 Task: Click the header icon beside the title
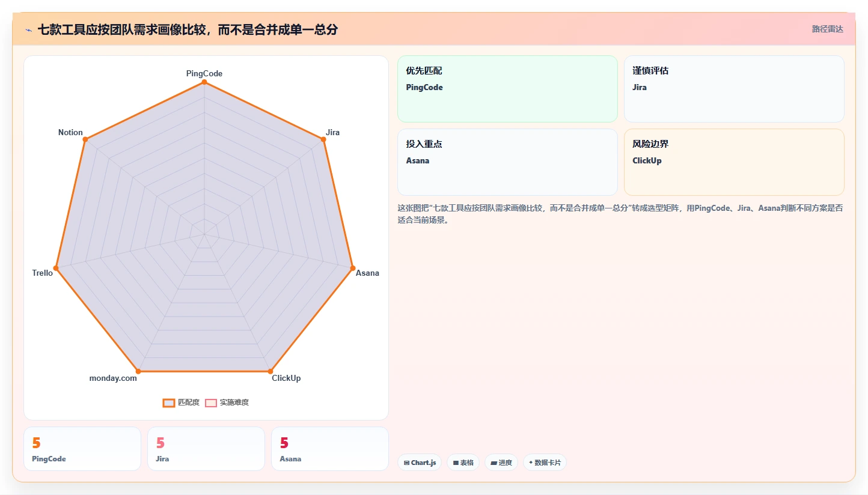tap(28, 30)
